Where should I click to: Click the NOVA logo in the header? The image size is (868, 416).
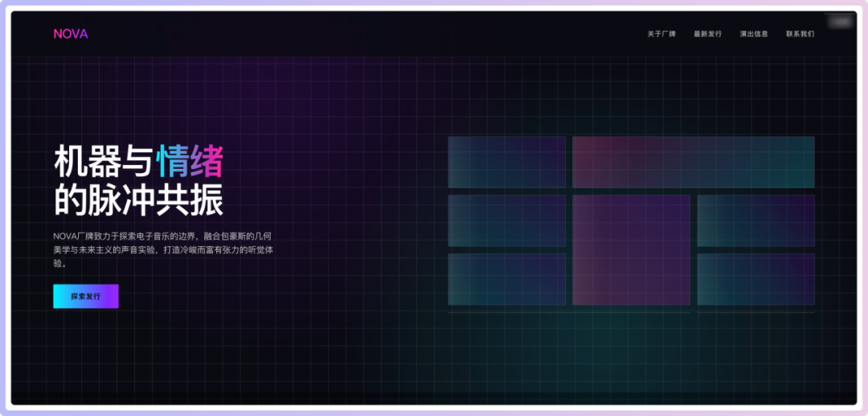tap(71, 34)
